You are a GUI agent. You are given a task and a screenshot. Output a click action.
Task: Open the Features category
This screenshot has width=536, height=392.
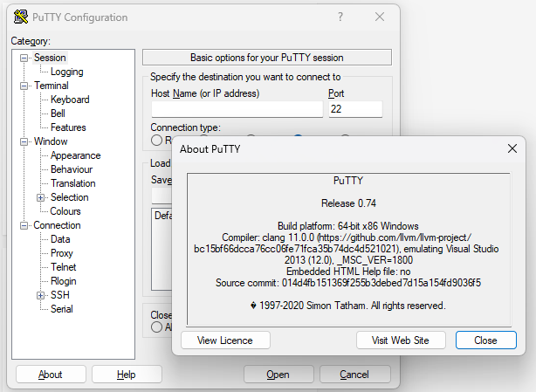point(68,127)
